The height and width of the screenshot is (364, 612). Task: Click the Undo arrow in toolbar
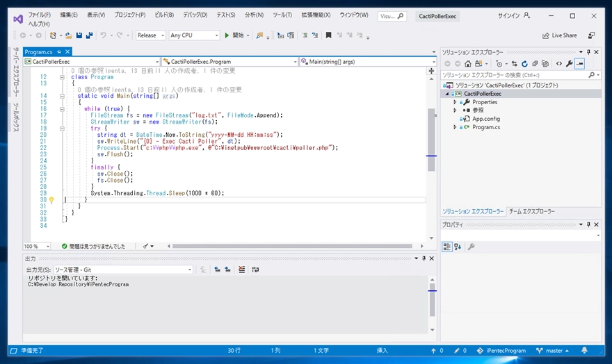tap(103, 35)
